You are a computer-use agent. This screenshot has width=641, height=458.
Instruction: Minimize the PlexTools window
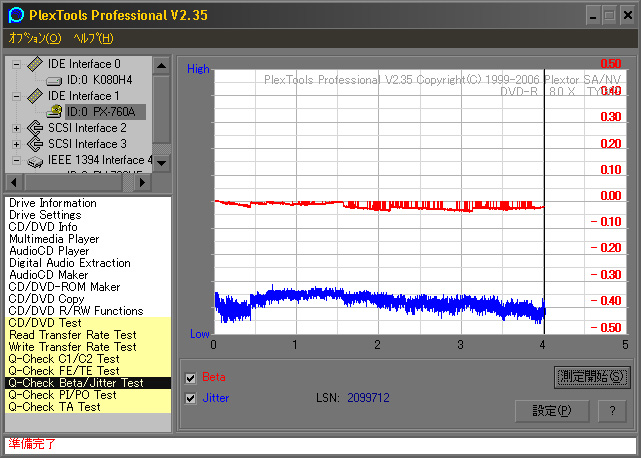pos(593,16)
